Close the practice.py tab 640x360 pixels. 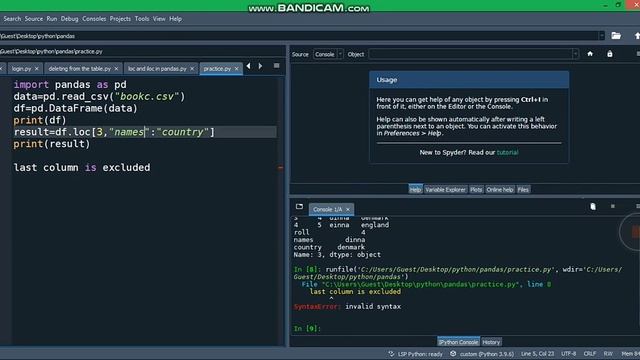click(236, 69)
